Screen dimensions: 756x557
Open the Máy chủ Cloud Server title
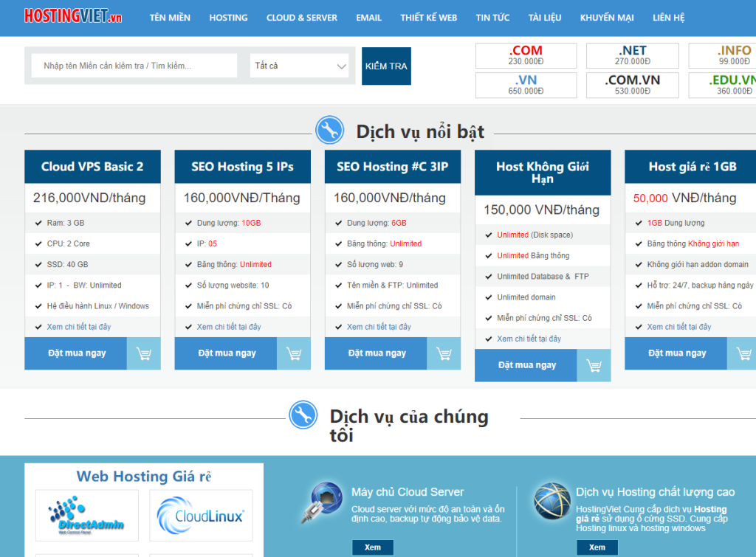408,492
